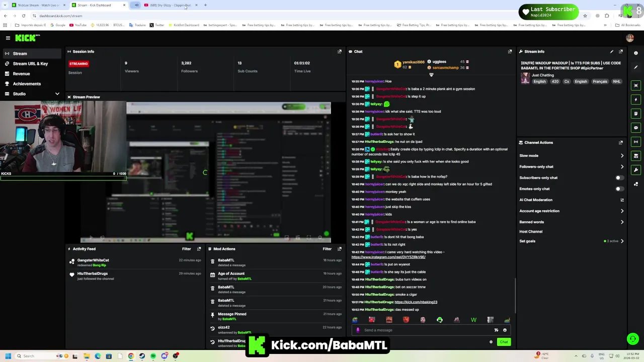Click the NHL stream tag
This screenshot has width=644, height=362.
point(616,81)
